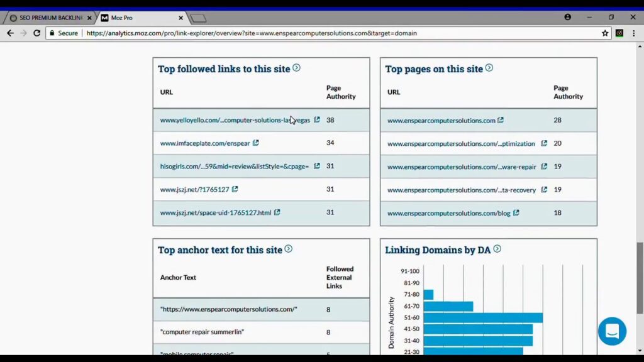
Task: View details arrow for Top followed links
Action: click(x=296, y=68)
